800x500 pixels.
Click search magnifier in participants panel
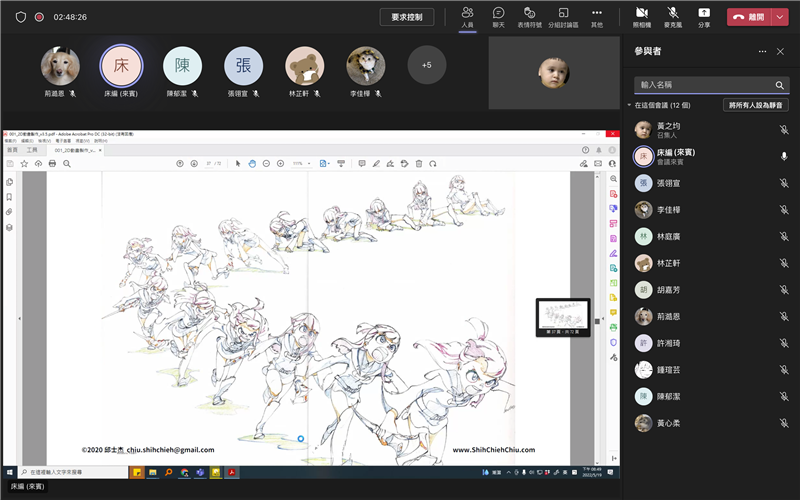tap(780, 85)
